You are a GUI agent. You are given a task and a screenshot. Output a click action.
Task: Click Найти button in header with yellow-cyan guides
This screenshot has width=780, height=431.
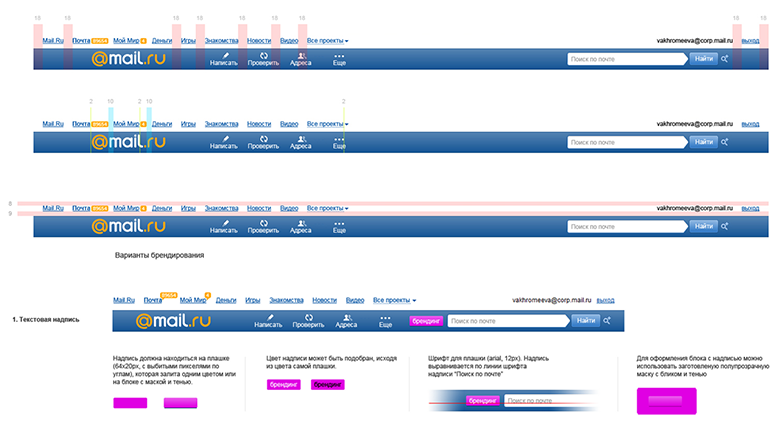pos(703,142)
